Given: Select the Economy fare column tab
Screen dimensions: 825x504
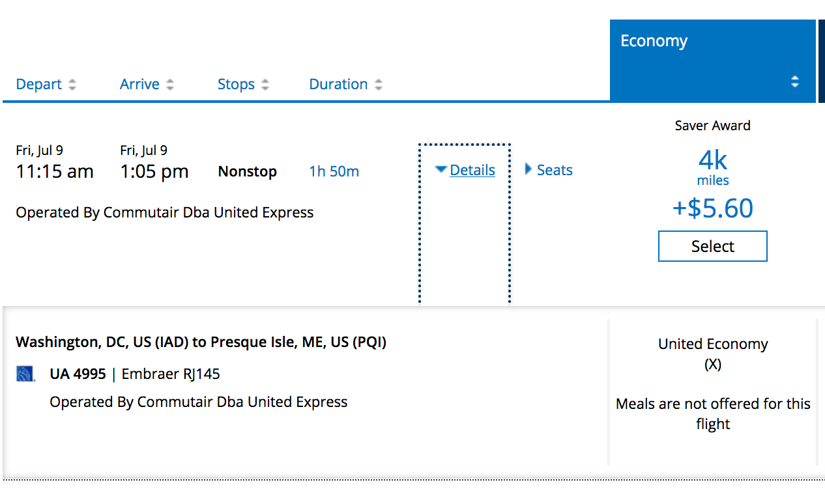Looking at the screenshot, I should coord(654,41).
